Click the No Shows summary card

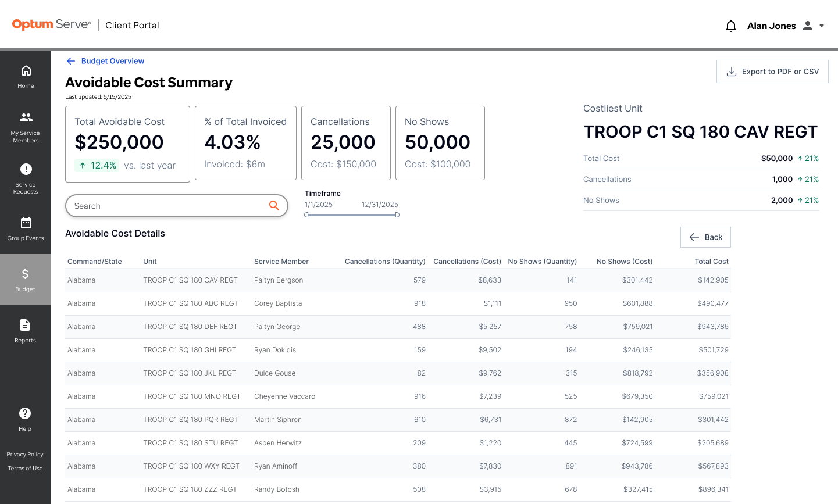(440, 143)
